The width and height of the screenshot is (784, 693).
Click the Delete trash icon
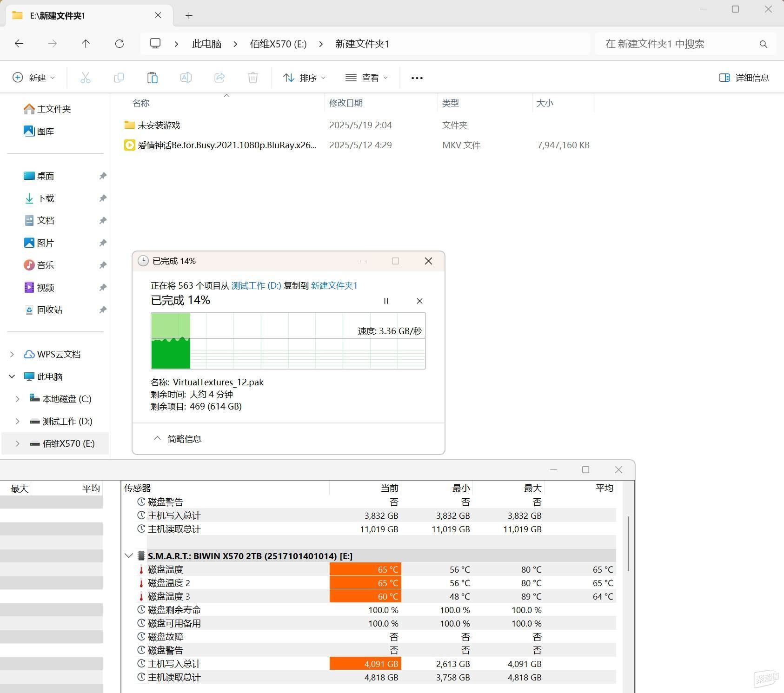point(253,78)
